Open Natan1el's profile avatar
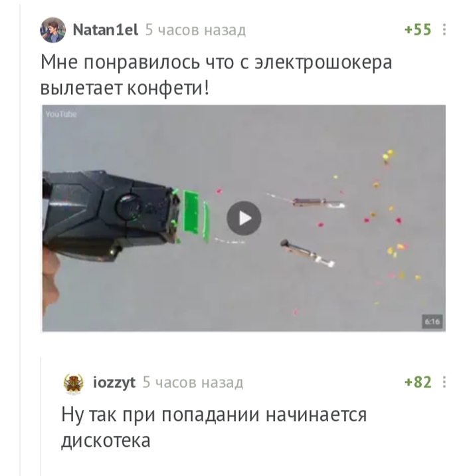Image resolution: width=465 pixels, height=476 pixels. 52,30
